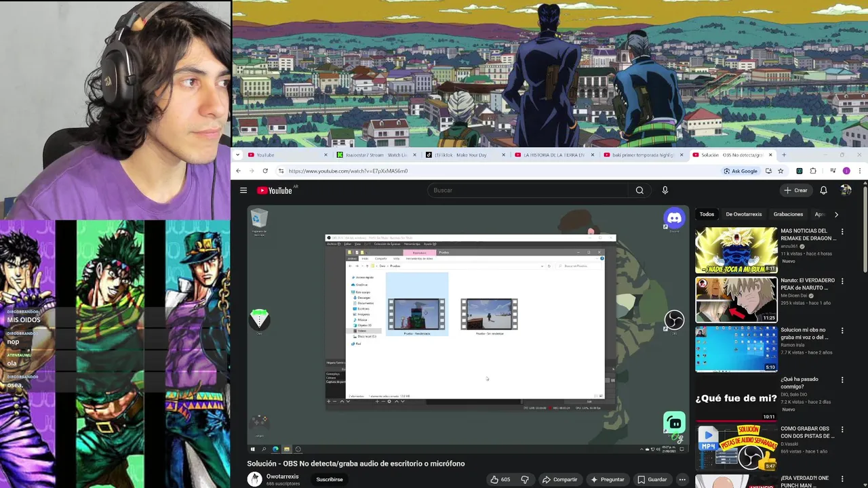This screenshot has width=868, height=488.
Task: Open options menu for Solucion mi obs video
Action: coord(842,331)
